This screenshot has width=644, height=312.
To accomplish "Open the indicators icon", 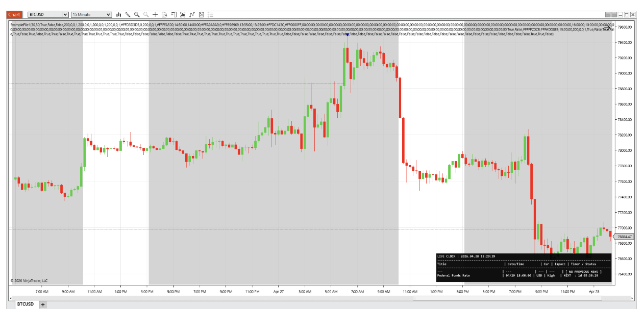I will tap(192, 15).
